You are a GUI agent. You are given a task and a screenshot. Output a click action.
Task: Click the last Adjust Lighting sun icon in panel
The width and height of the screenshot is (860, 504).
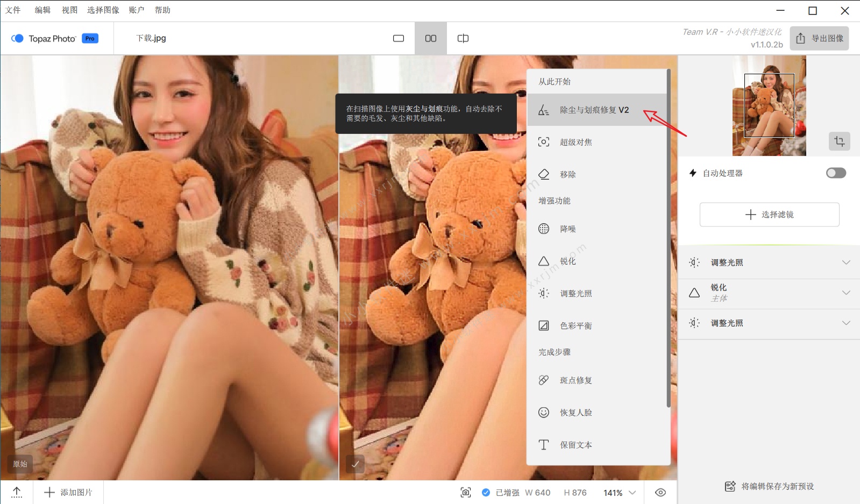[694, 323]
